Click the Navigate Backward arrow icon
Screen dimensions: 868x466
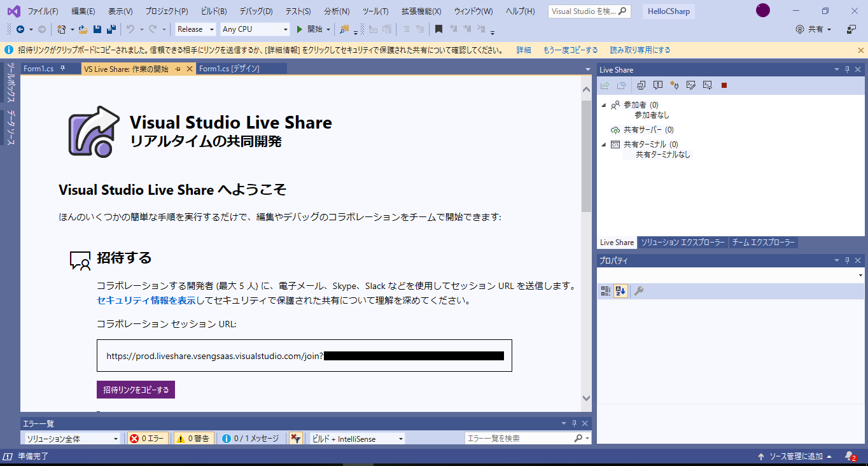coord(20,29)
